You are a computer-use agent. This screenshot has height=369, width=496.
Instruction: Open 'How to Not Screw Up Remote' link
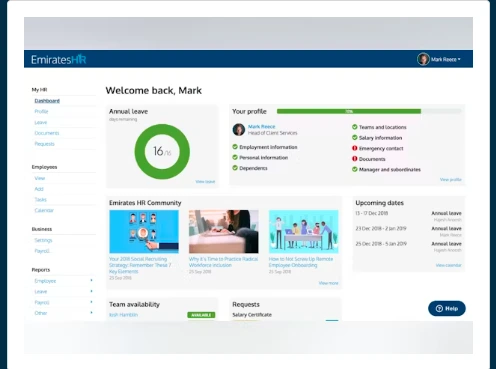point(301,262)
